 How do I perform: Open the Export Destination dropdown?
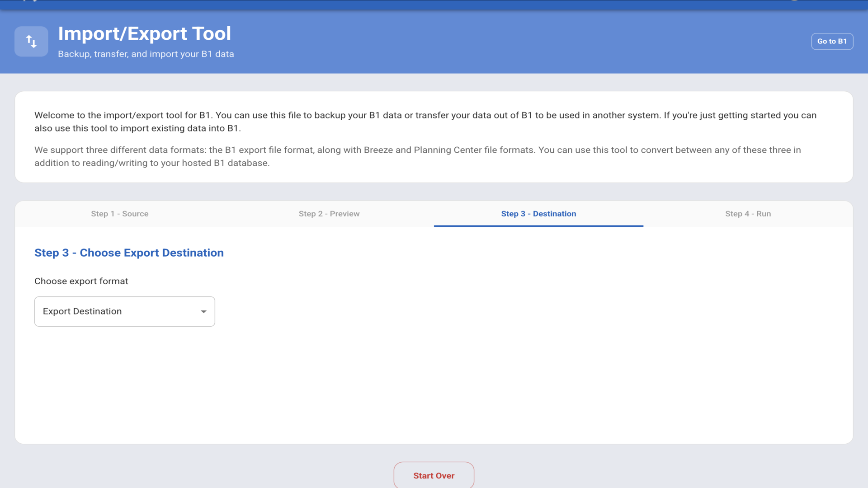tap(124, 311)
